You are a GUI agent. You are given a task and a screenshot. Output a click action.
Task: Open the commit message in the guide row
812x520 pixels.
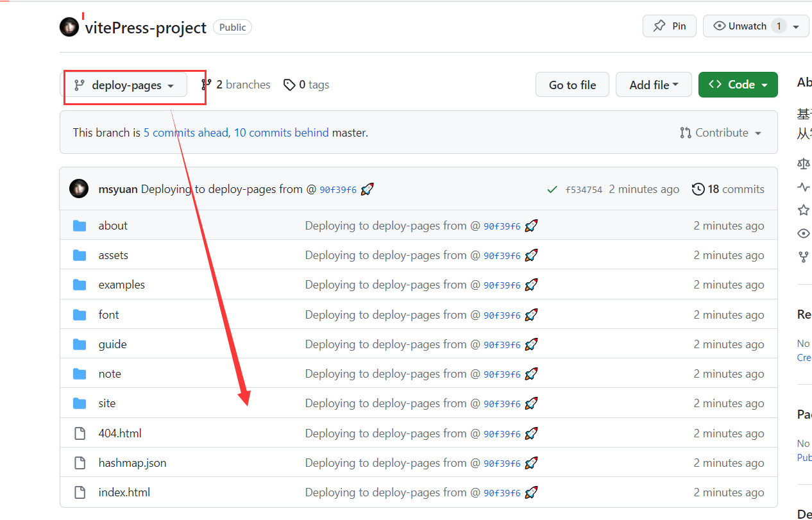[x=393, y=344]
